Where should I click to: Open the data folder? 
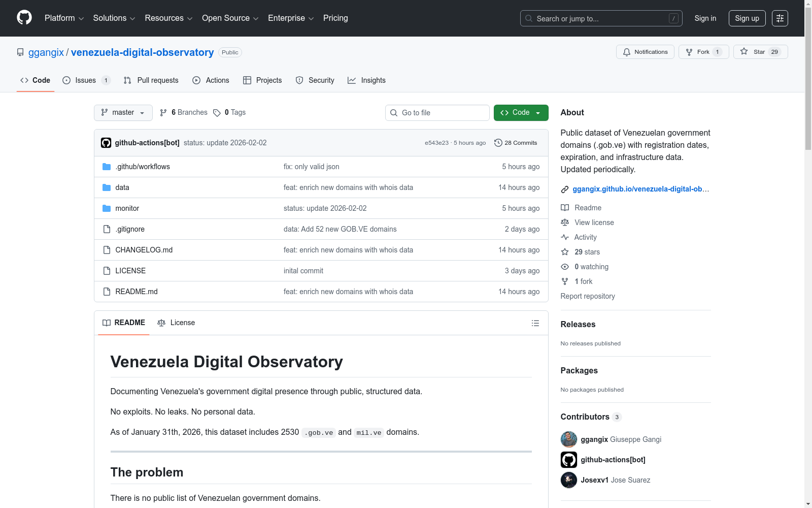(x=122, y=187)
